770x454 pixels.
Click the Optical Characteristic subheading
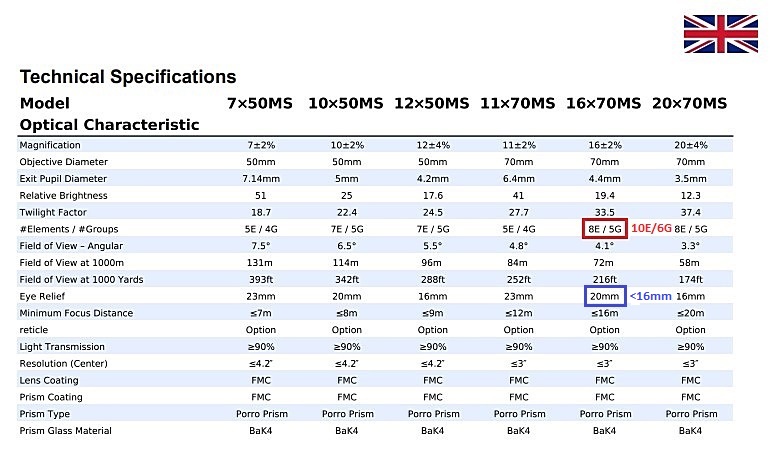(110, 125)
